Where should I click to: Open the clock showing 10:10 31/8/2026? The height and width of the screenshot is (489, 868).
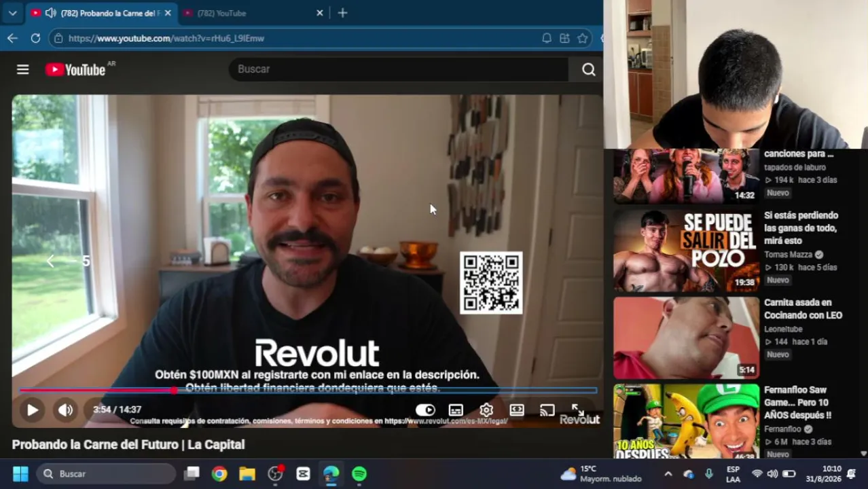tap(823, 473)
